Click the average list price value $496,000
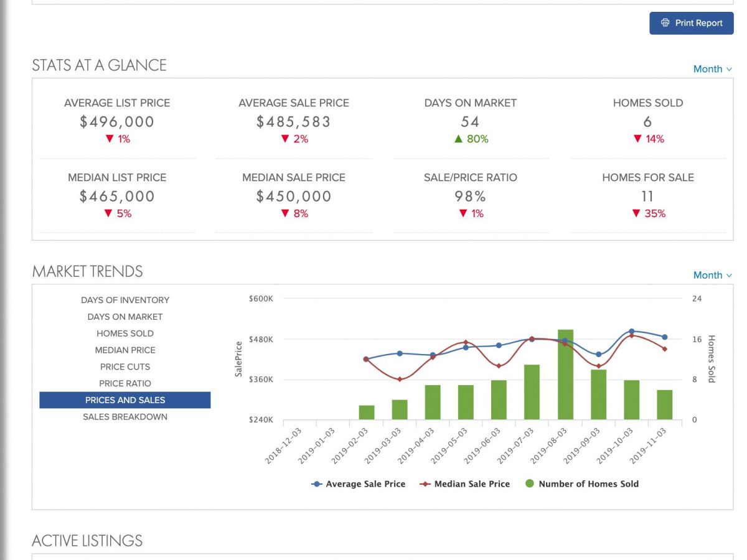747x560 pixels. click(x=117, y=122)
